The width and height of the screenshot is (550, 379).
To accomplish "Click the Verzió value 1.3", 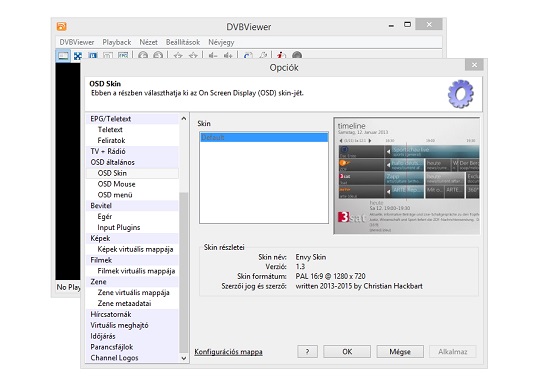I will tap(300, 267).
